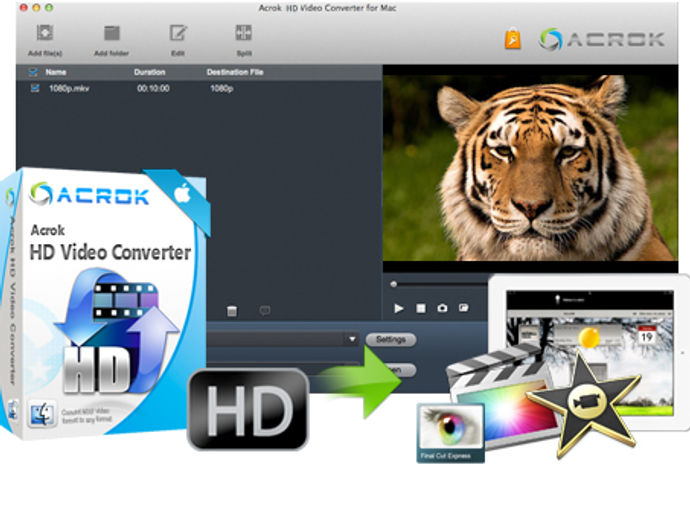Screen dimensions: 690x518
Task: Click the 1080p destination file cell
Action: tap(221, 88)
